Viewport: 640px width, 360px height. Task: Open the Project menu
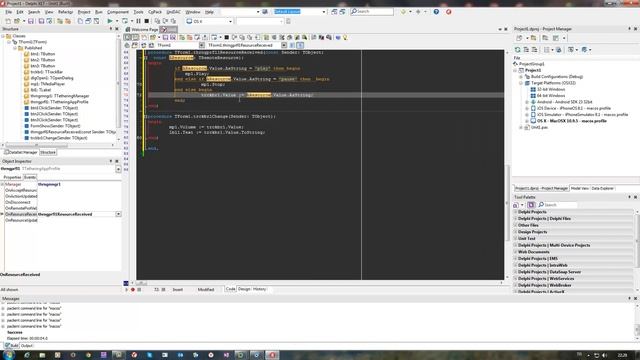[x=84, y=12]
